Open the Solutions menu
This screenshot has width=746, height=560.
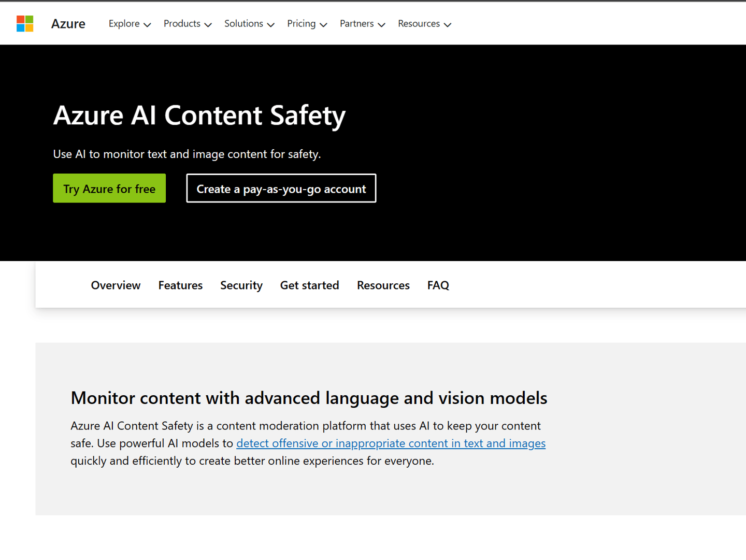tap(249, 24)
